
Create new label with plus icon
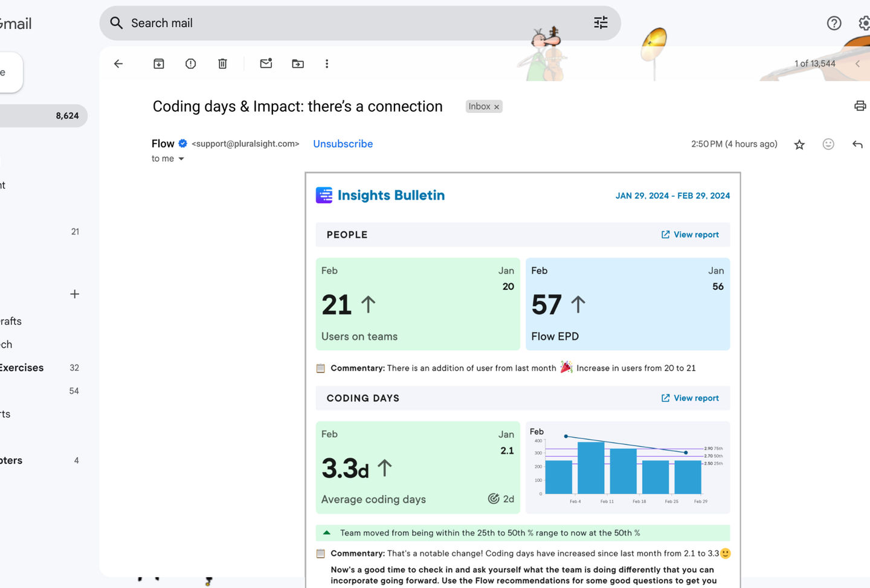point(75,294)
